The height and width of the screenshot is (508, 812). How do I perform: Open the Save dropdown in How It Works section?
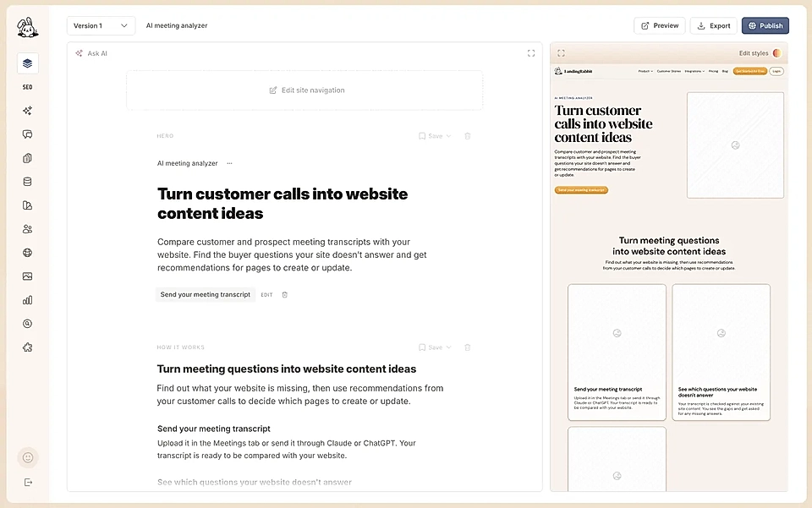435,347
